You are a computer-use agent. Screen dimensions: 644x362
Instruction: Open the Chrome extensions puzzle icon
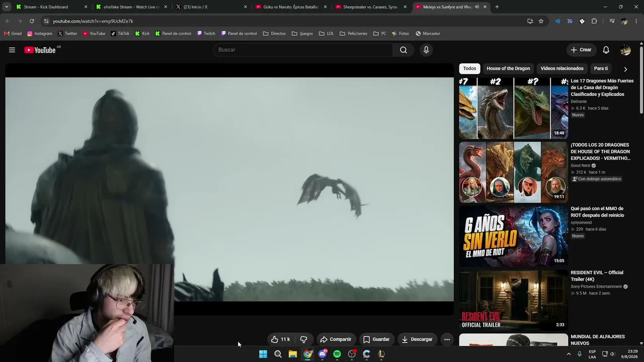[x=594, y=21]
